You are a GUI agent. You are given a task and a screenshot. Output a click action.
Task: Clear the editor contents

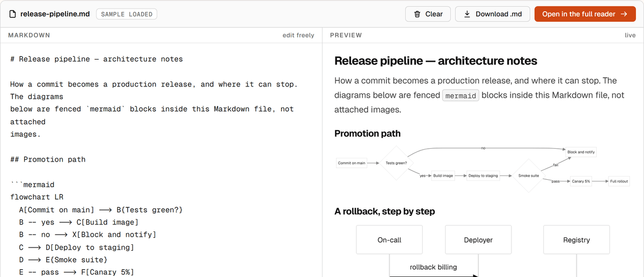(x=428, y=14)
